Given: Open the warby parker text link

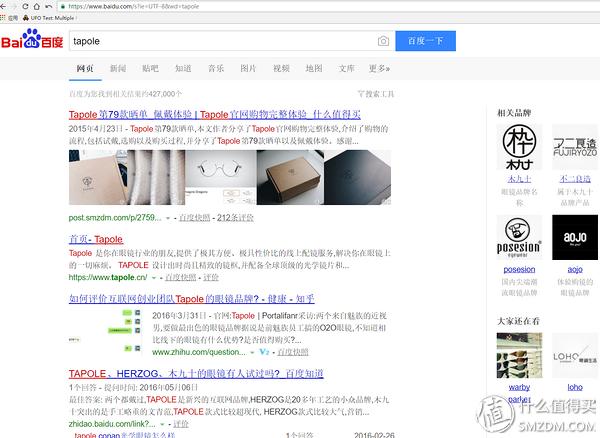Looking at the screenshot, I should 519,393.
